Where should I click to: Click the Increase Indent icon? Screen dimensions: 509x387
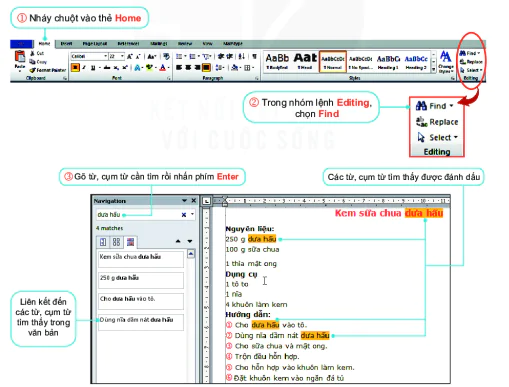[229, 56]
